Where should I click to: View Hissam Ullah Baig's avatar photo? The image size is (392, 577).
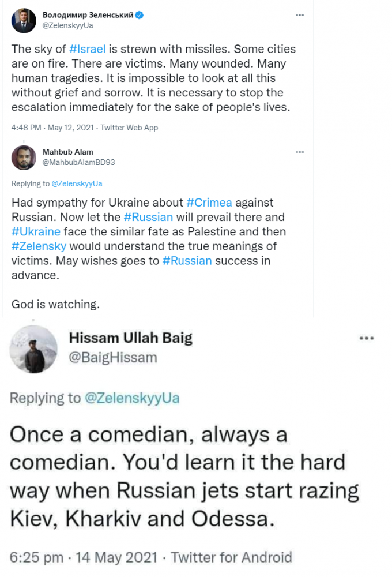[33, 349]
